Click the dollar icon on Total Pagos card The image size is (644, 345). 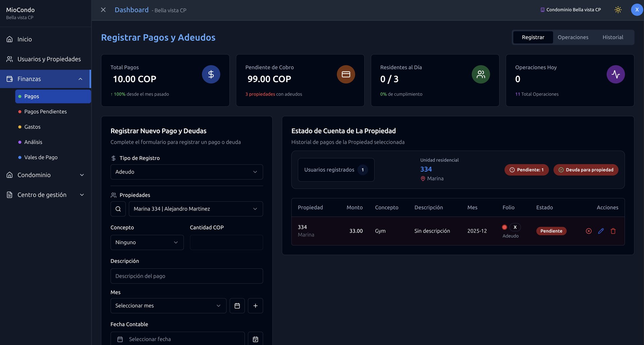211,74
